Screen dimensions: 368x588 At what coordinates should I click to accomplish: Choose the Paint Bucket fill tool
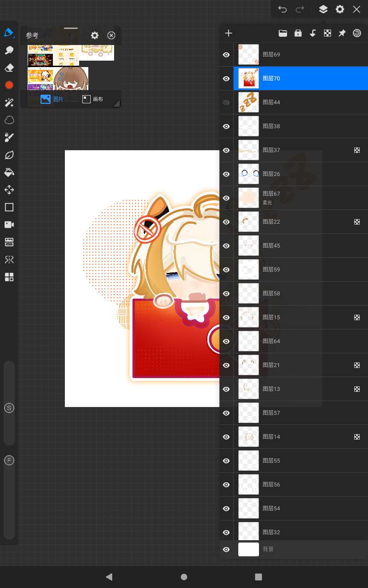point(9,173)
